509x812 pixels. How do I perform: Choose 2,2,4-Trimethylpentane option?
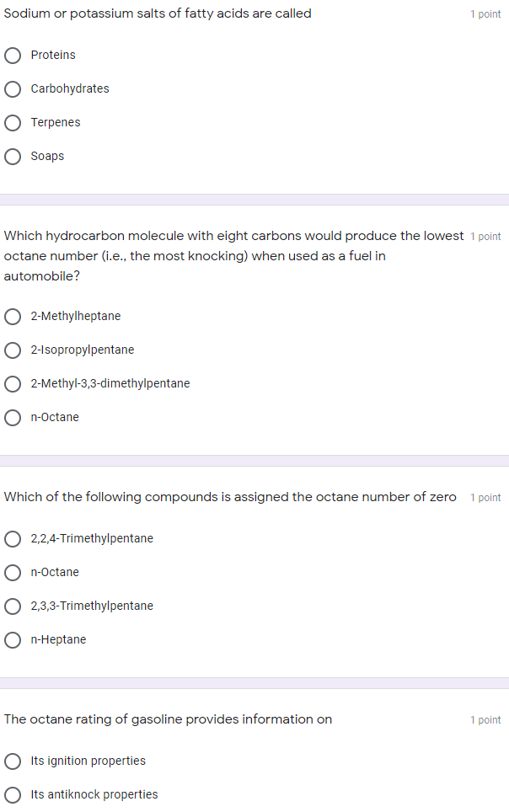pyautogui.click(x=13, y=538)
